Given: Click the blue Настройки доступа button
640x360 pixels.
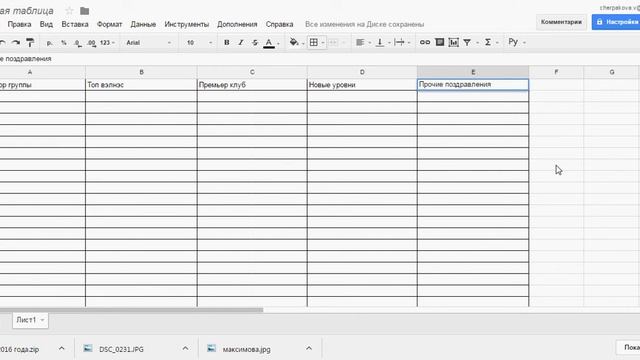Looking at the screenshot, I should tap(616, 22).
